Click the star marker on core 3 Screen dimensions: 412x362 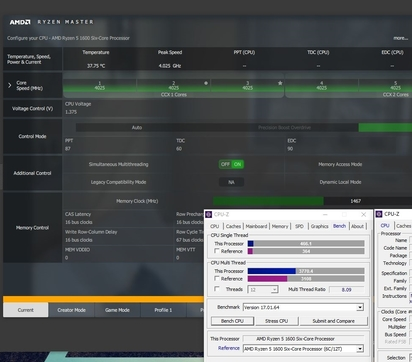point(280,83)
